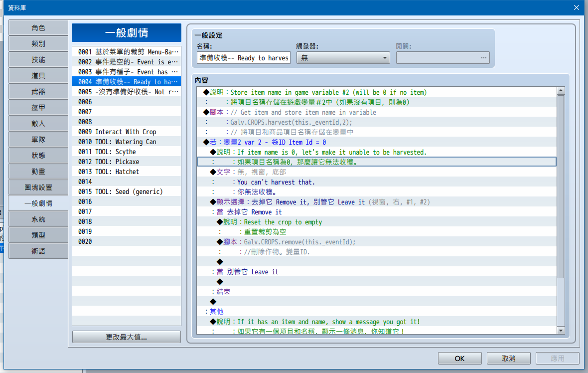Expand the 觸發器 dropdown
This screenshot has width=588, height=373.
click(343, 58)
